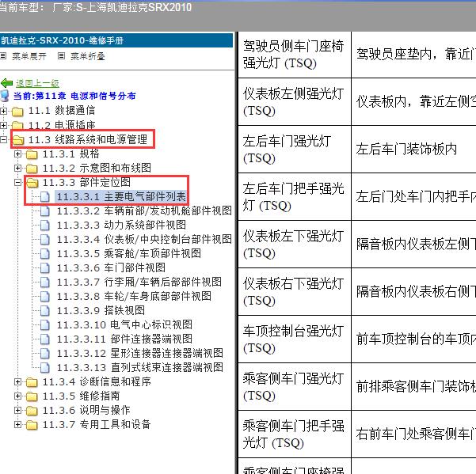Select 11.3.3.1 主要电气部件列表
Image resolution: width=476 pixels, height=474 pixels.
tap(121, 196)
